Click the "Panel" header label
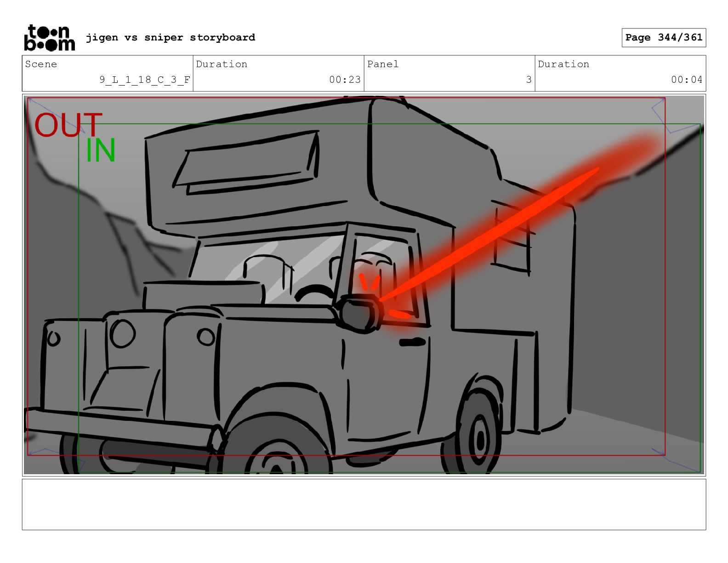The height and width of the screenshot is (563, 728). (x=383, y=64)
